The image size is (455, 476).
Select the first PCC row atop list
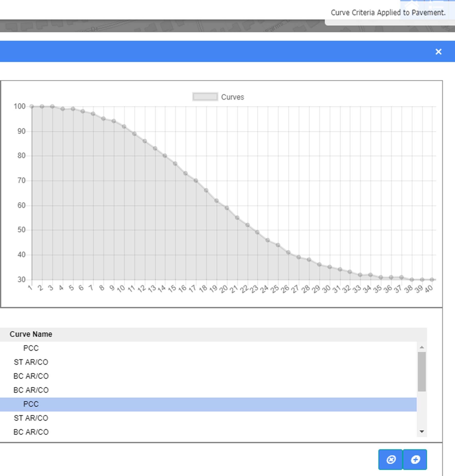31,348
